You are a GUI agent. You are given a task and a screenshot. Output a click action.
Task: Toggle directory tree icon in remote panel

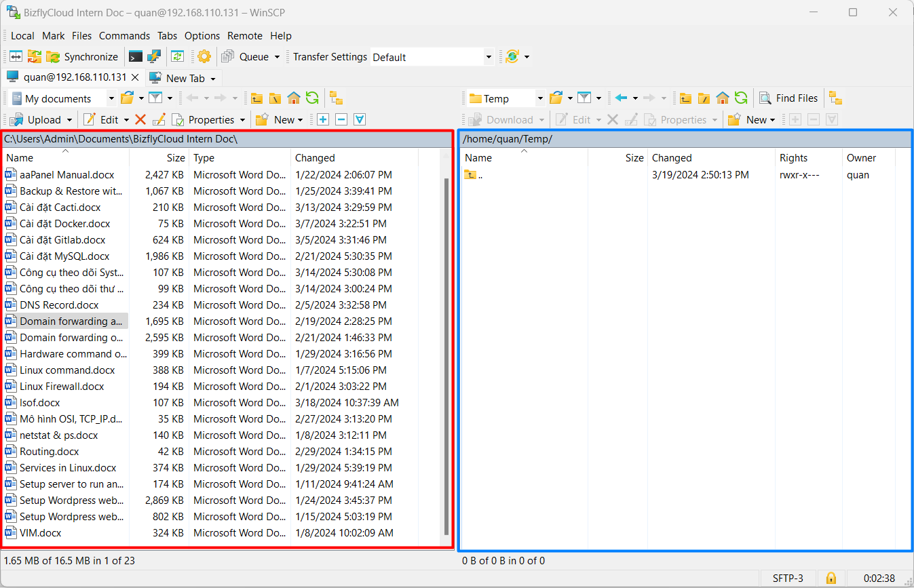(x=836, y=98)
